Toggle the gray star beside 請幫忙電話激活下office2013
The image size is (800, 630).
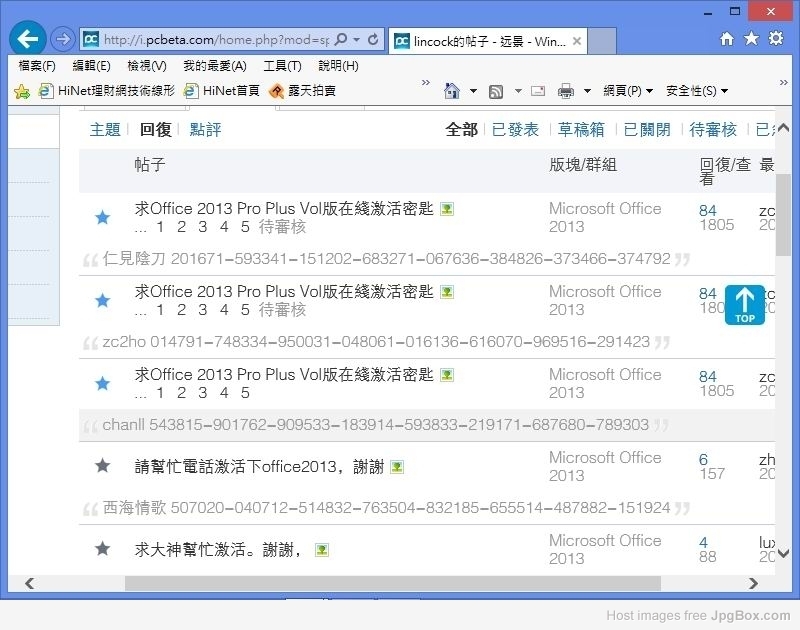pos(102,465)
